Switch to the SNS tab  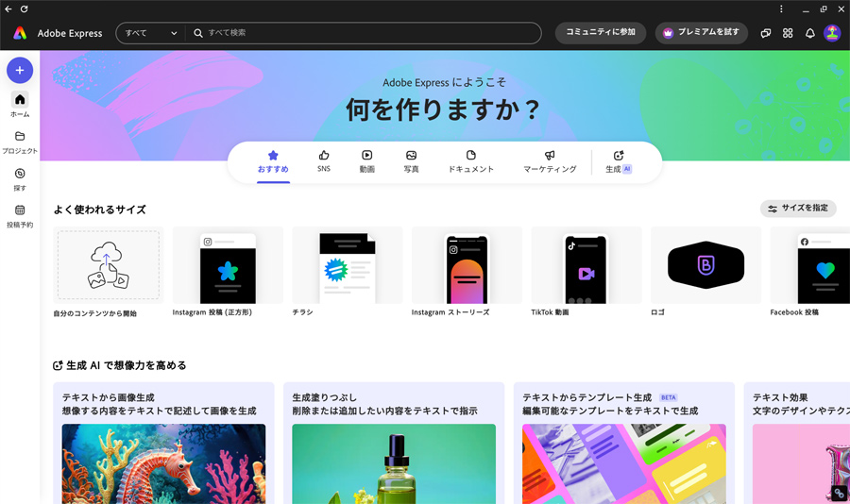pyautogui.click(x=324, y=161)
